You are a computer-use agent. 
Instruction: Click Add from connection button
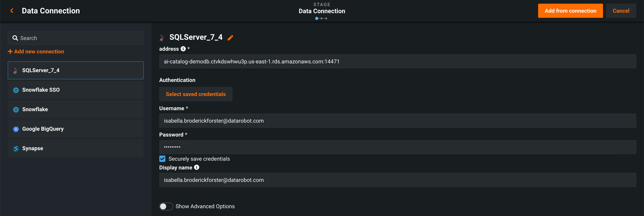pos(570,11)
